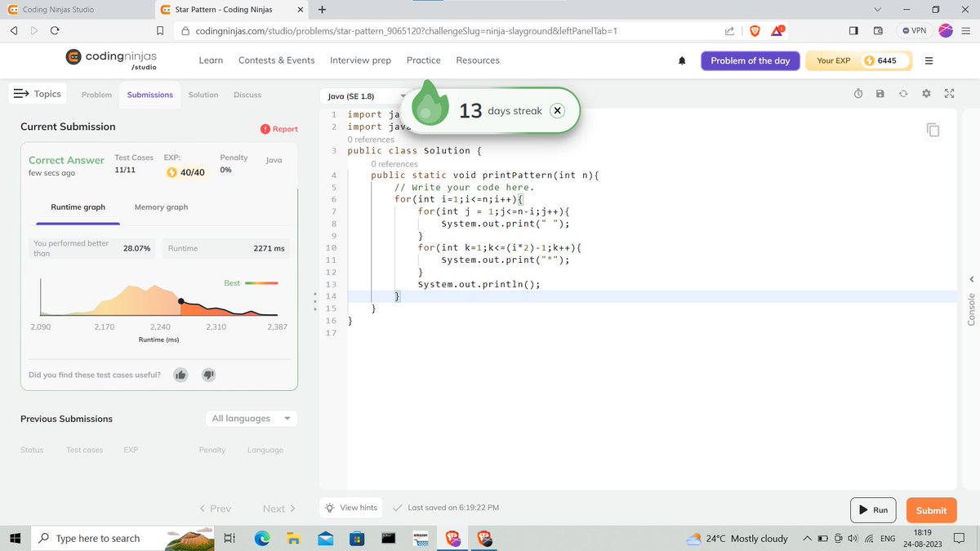Click the Problem of the day button
This screenshot has height=551, width=980.
(x=751, y=60)
